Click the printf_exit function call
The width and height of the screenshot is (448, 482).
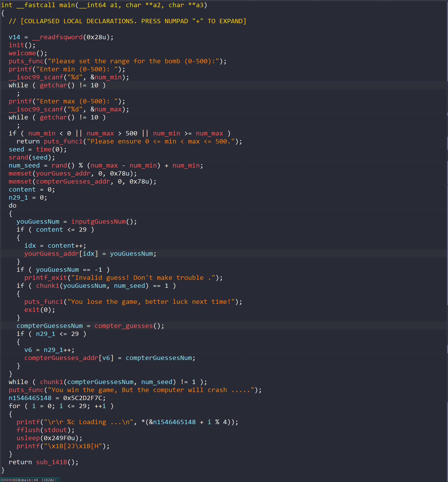(45, 278)
